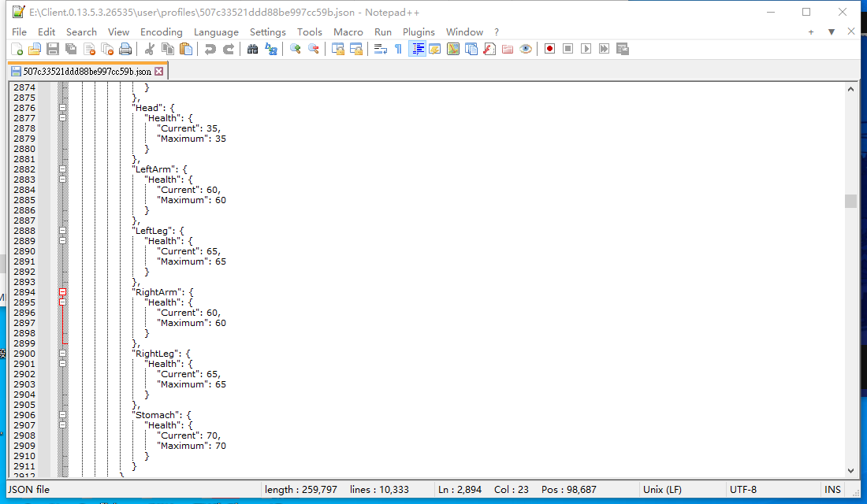Open the Plugins menu
Screen dimensions: 867x504
[419, 31]
